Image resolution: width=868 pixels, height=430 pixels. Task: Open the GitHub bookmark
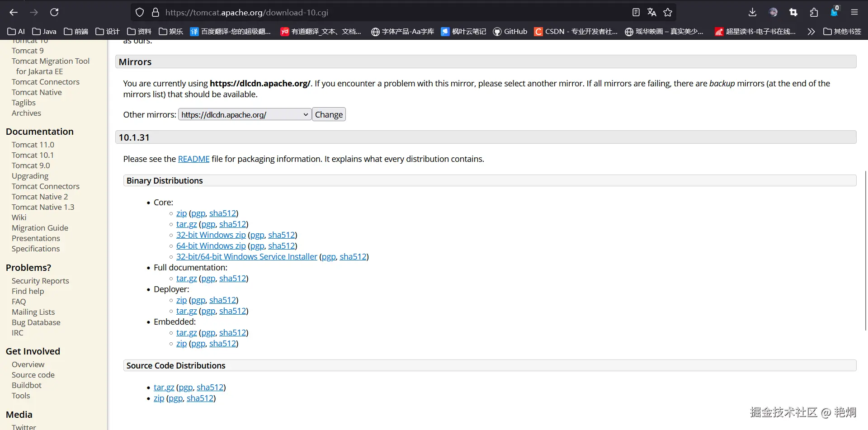click(510, 31)
